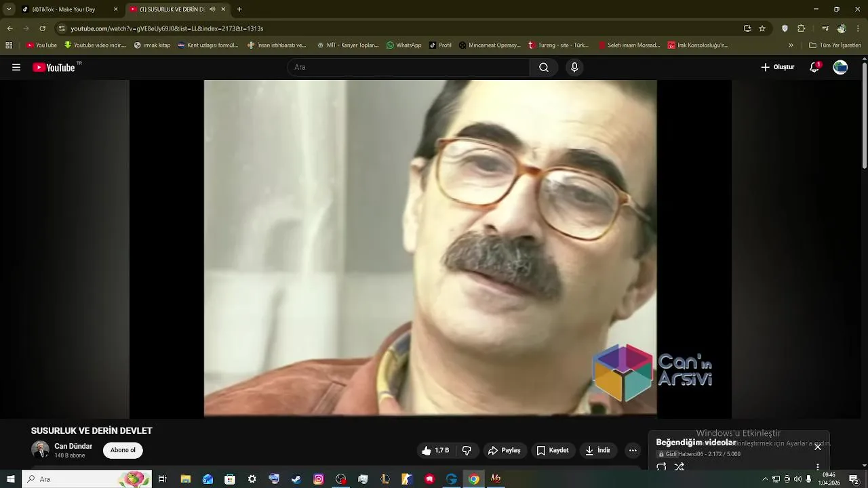Open the Irak Konsolosluğu bookmark
This screenshot has height=488, width=868.
coord(698,45)
